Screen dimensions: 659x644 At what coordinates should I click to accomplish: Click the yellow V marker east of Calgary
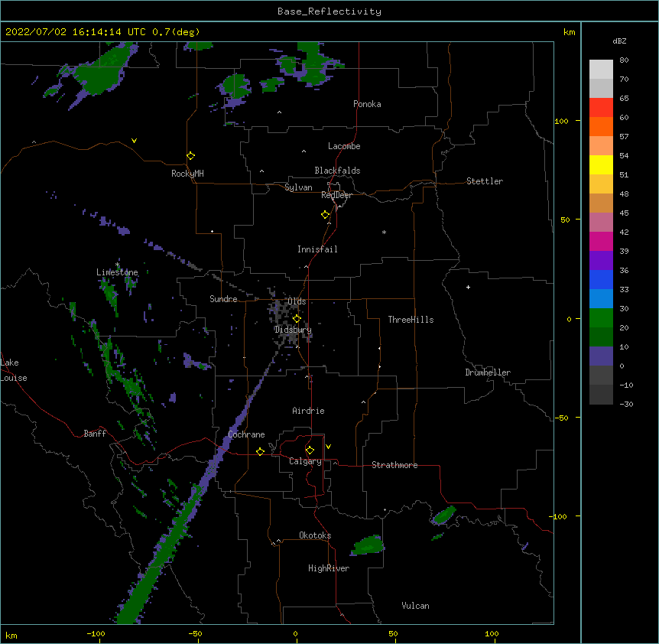pos(328,447)
